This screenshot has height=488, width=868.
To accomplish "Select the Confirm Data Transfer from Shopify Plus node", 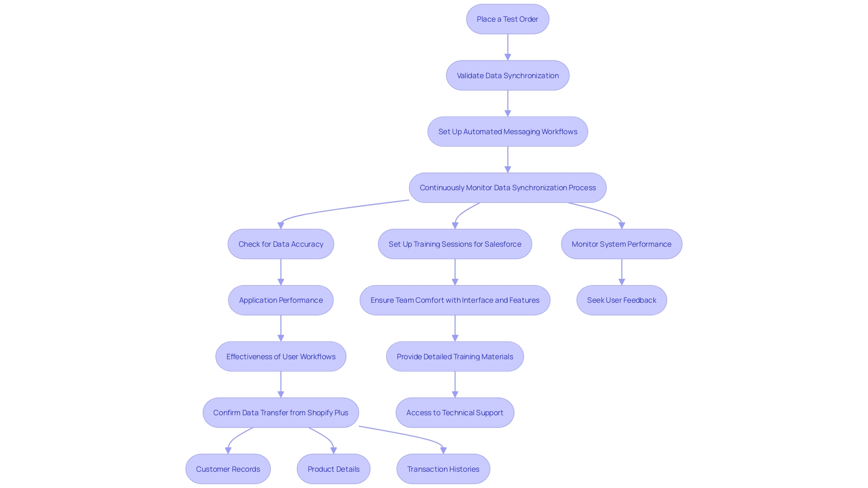I will tap(281, 413).
